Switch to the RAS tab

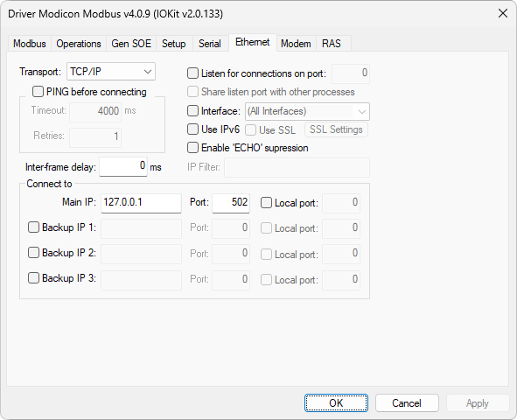332,44
